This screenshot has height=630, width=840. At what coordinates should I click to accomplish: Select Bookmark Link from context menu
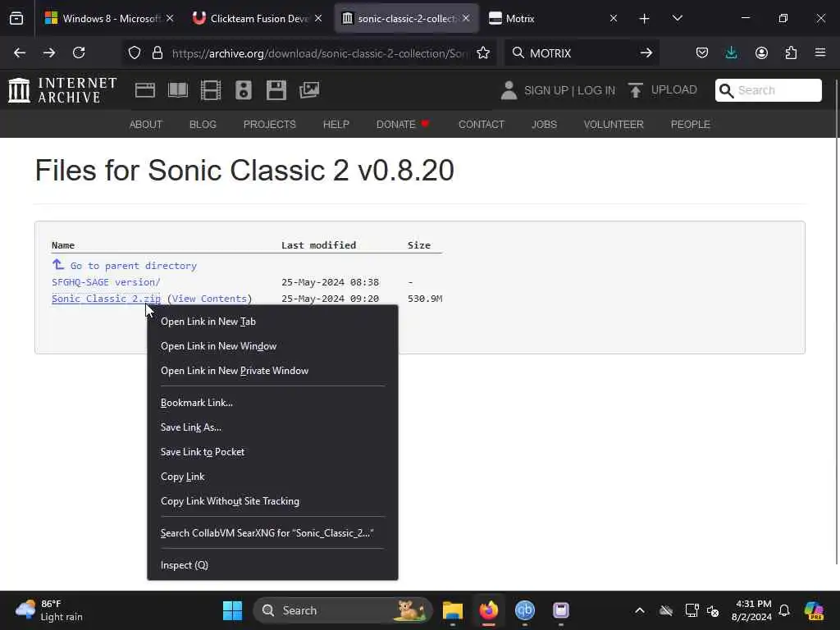pos(272,403)
